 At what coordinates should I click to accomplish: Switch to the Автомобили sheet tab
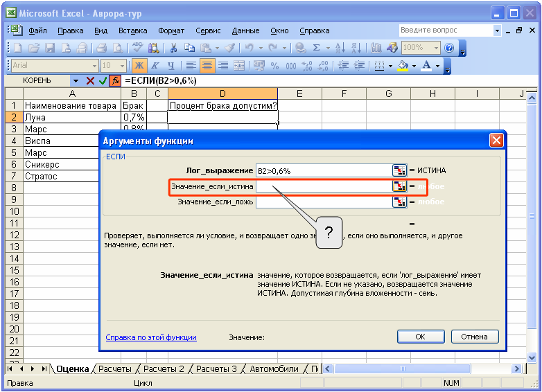[x=274, y=369]
